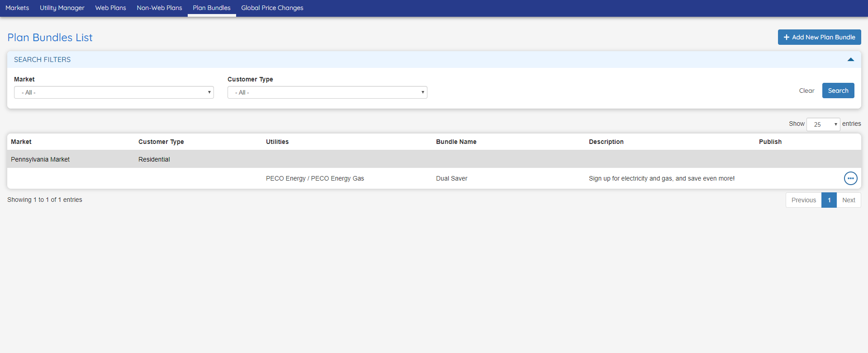Go to the Next page
Viewport: 868px width, 353px height.
pos(849,200)
